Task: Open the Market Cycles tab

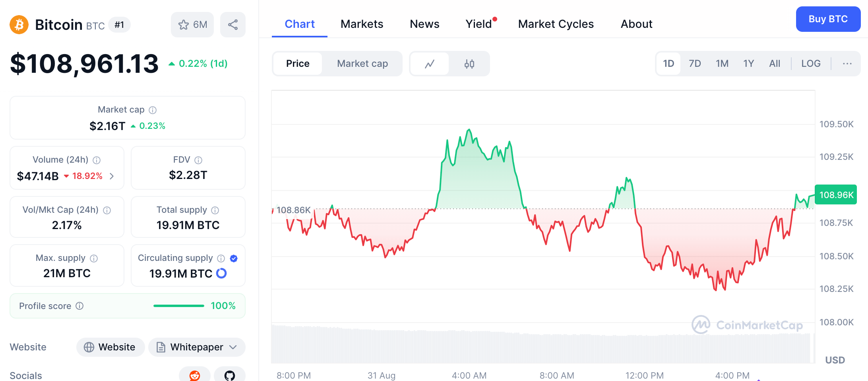Action: [556, 24]
